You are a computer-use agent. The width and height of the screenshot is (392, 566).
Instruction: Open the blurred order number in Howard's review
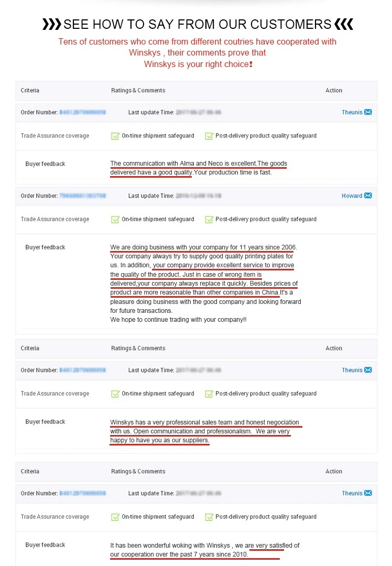pyautogui.click(x=82, y=196)
